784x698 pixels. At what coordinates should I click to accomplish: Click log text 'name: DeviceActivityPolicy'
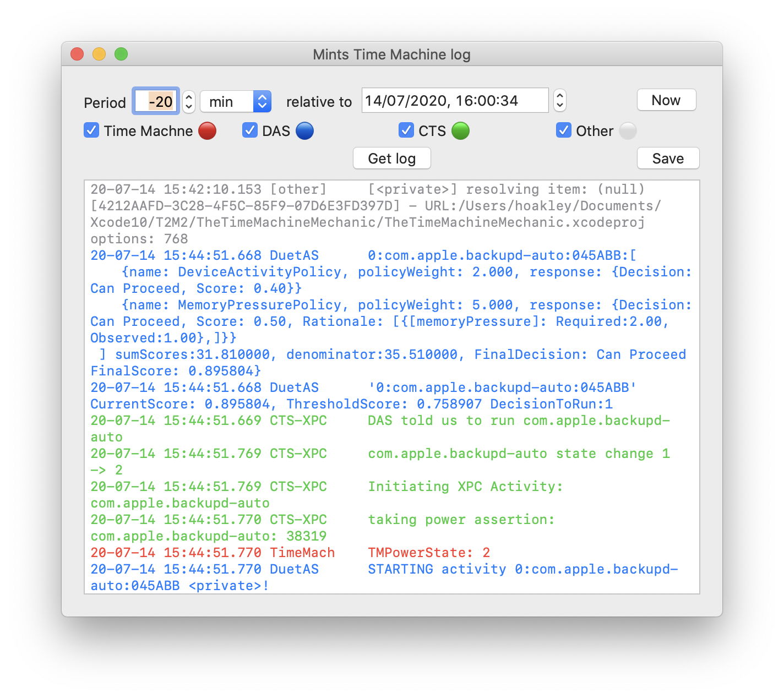[235, 272]
